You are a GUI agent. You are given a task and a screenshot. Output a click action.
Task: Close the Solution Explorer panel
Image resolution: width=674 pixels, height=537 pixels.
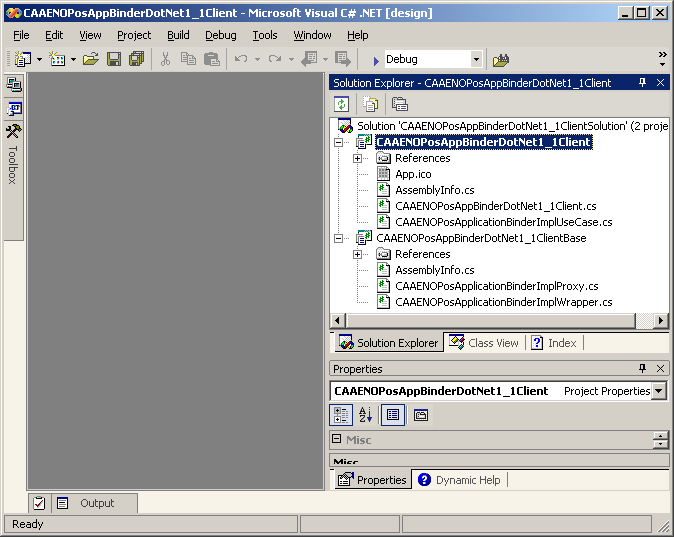click(661, 83)
